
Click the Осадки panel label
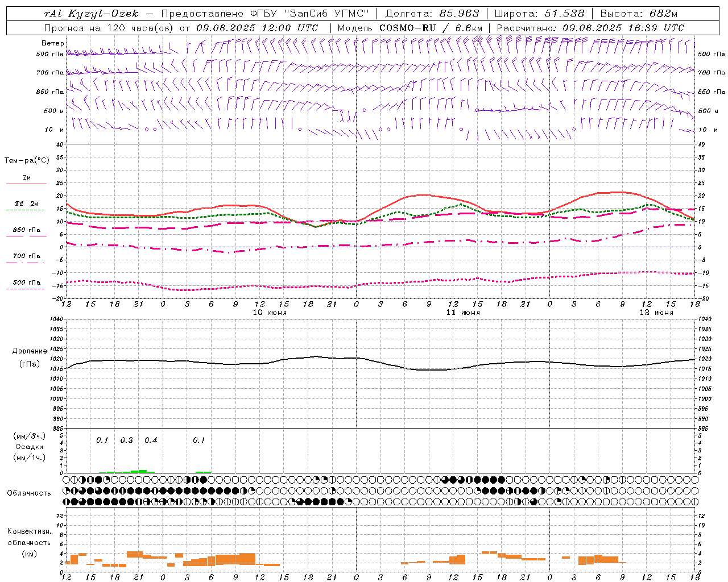click(x=30, y=447)
